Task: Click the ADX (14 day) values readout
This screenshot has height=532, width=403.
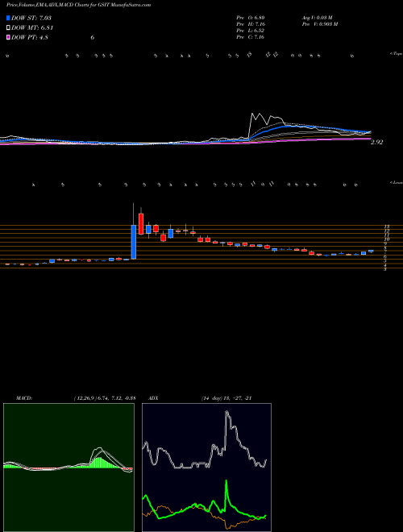Action: [226, 398]
